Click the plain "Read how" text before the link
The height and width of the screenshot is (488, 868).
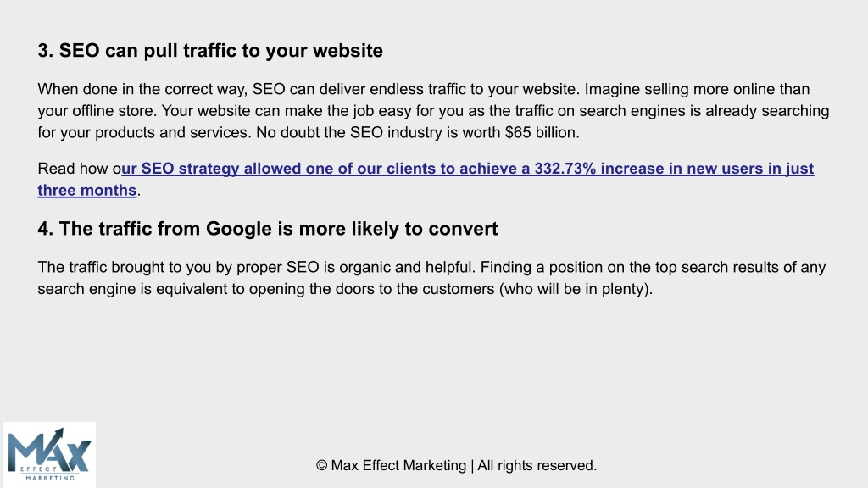(75, 169)
